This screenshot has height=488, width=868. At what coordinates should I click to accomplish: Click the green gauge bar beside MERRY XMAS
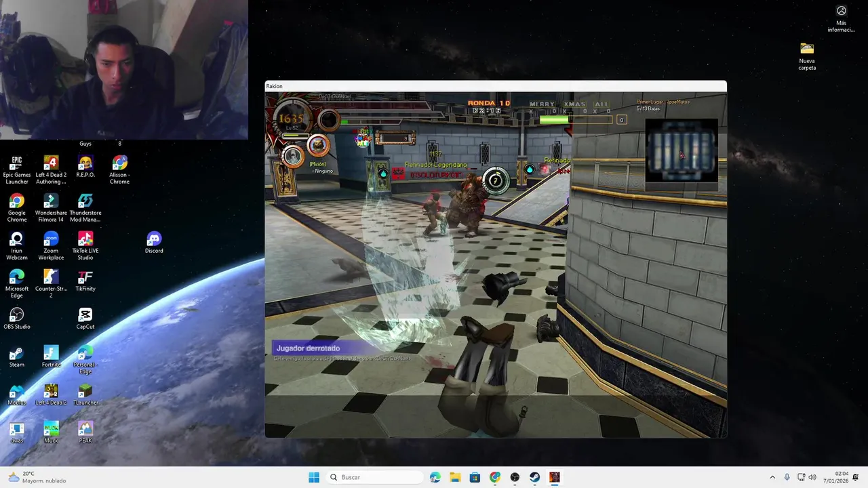click(577, 120)
